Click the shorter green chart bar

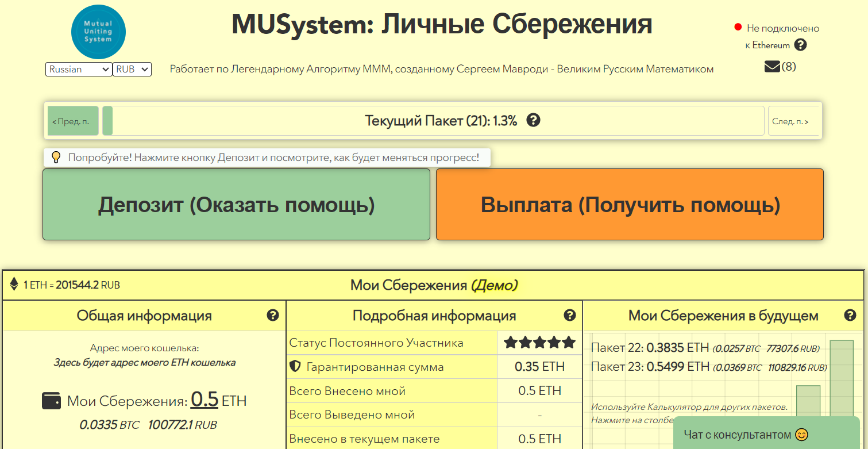pos(808,401)
